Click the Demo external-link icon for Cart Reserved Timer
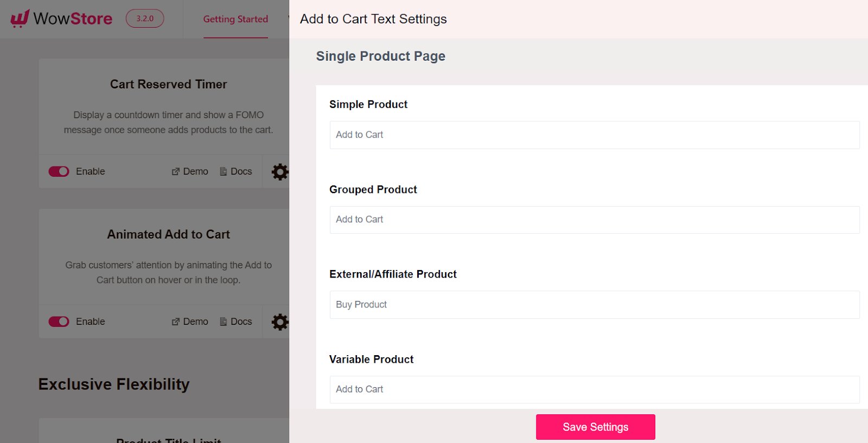The height and width of the screenshot is (443, 868). coord(175,171)
